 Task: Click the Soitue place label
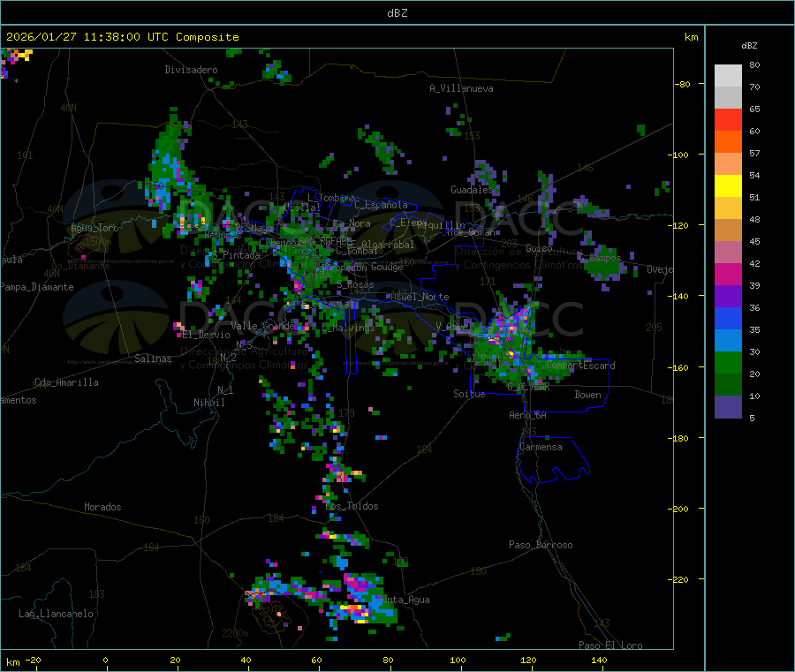pyautogui.click(x=469, y=394)
